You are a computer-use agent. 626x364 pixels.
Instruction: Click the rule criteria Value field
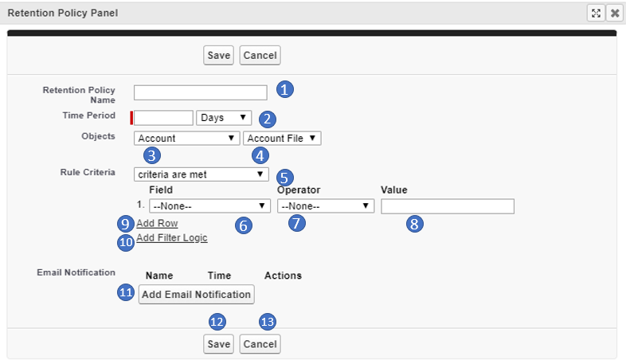[447, 206]
